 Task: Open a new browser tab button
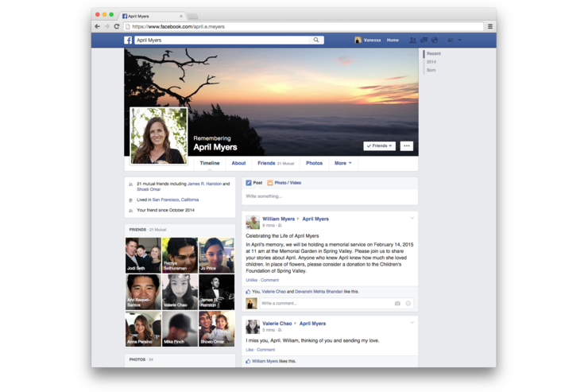pos(193,16)
